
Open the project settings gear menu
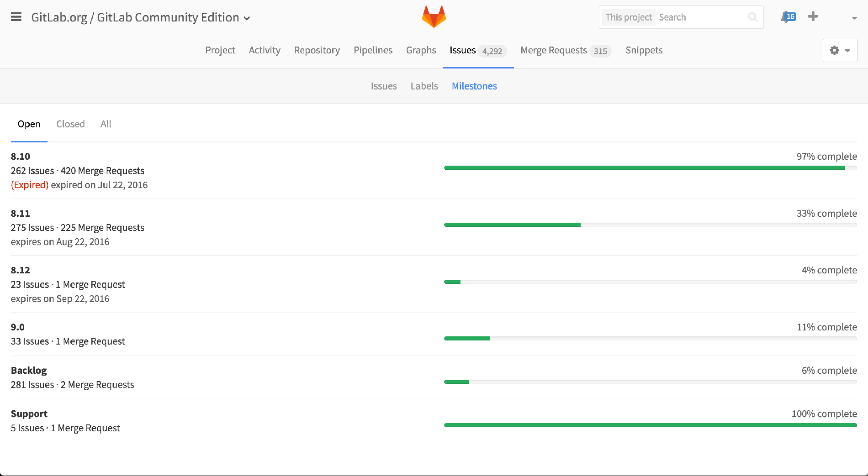(835, 50)
